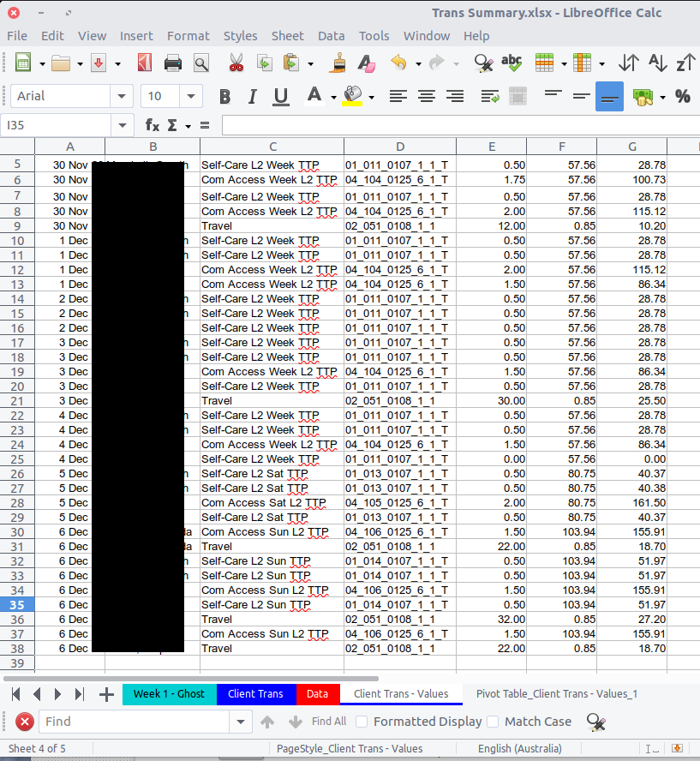Image resolution: width=700 pixels, height=761 pixels.
Task: Toggle Bold formatting
Action: [225, 97]
